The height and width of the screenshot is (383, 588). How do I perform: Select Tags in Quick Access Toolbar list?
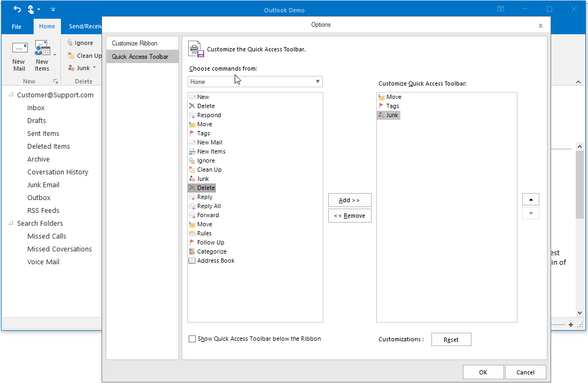click(x=392, y=106)
